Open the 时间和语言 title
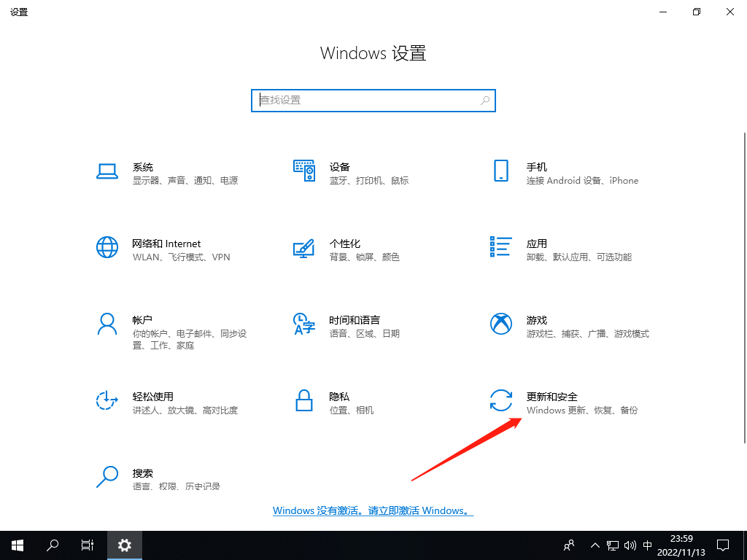The image size is (747, 560). click(355, 320)
